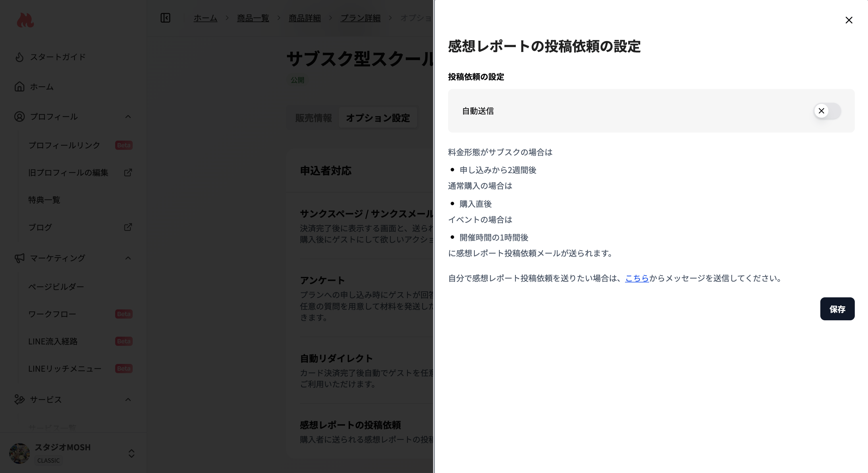Image resolution: width=868 pixels, height=473 pixels.
Task: Click the 商品一覧 breadcrumb link
Action: [x=253, y=18]
